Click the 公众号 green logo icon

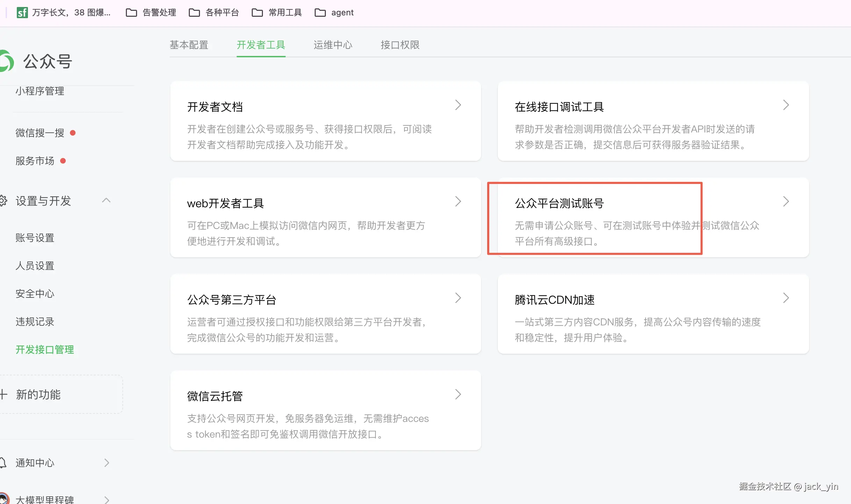point(7,61)
